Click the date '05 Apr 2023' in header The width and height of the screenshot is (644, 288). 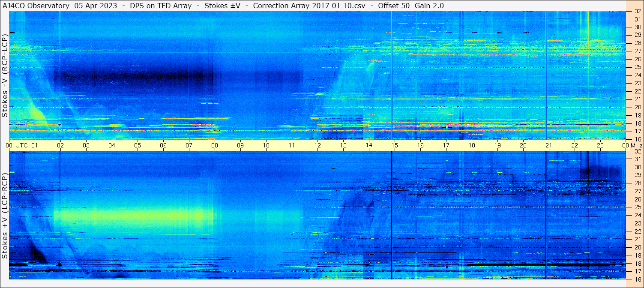95,6
